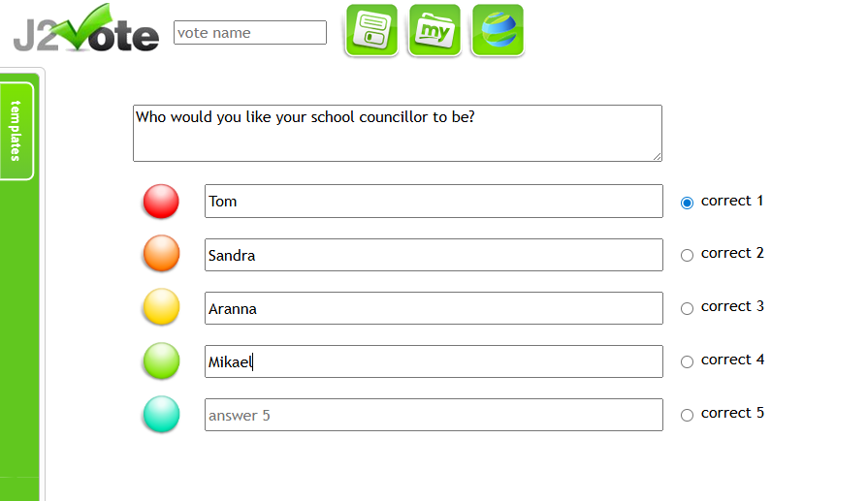Screen dimensions: 868x501
Task: Select the 'correct 4' radio button
Action: pyautogui.click(x=688, y=361)
